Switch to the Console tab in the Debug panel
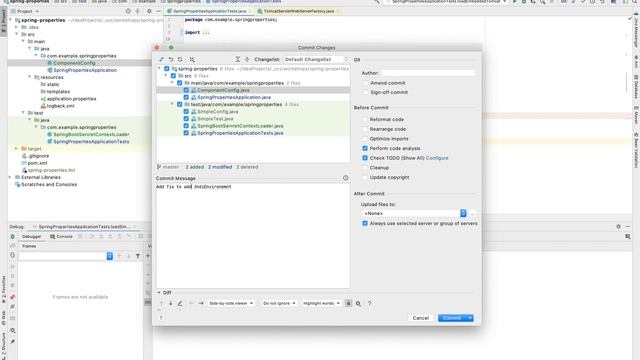 pos(61,236)
